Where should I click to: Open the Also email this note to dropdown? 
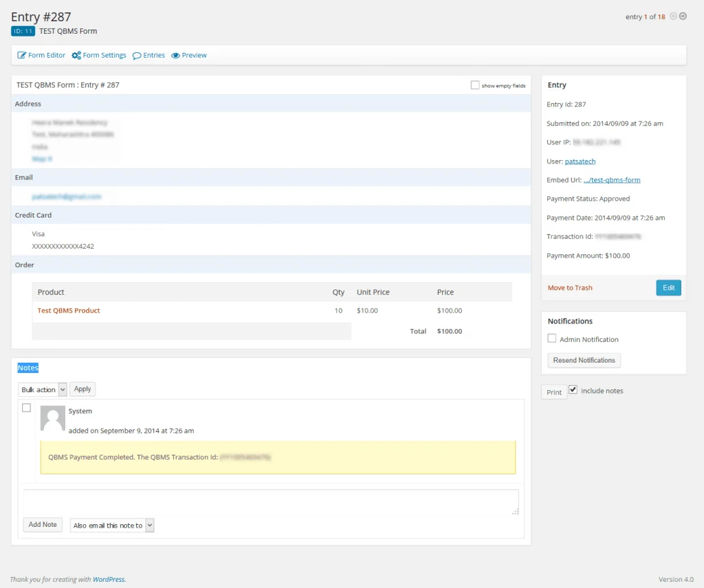[x=112, y=525]
